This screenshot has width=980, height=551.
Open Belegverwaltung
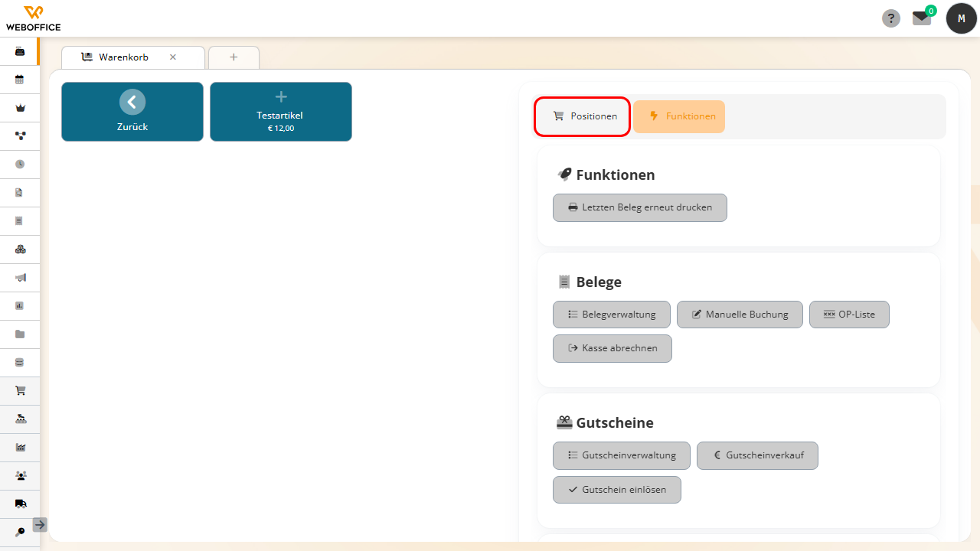tap(612, 315)
